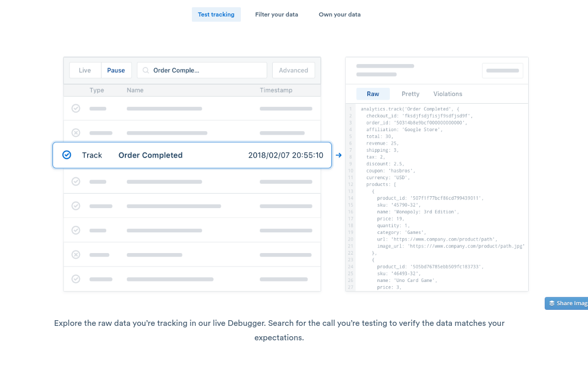Select the Pause mode button
Screen dimensions: 588x377
pyautogui.click(x=116, y=70)
